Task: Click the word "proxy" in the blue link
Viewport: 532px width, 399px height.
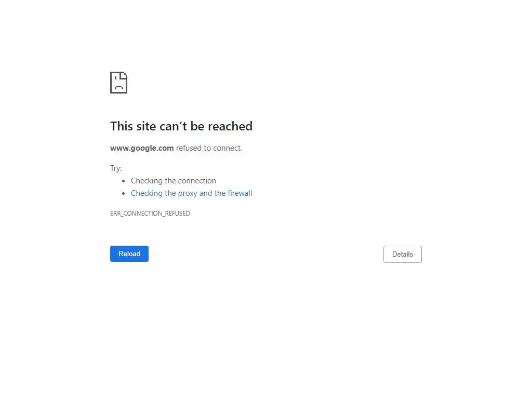Action: [188, 193]
